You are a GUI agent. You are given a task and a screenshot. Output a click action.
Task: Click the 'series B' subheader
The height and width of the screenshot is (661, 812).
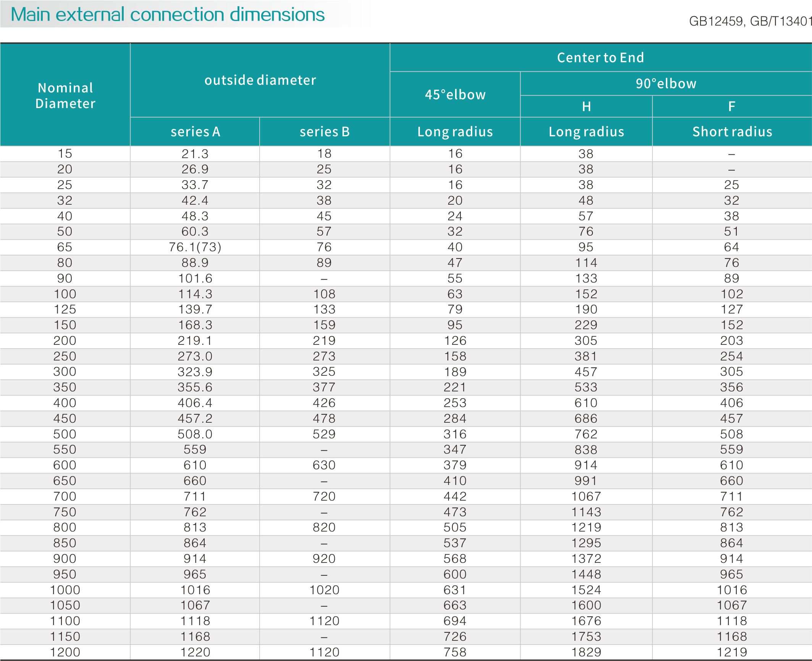point(324,132)
